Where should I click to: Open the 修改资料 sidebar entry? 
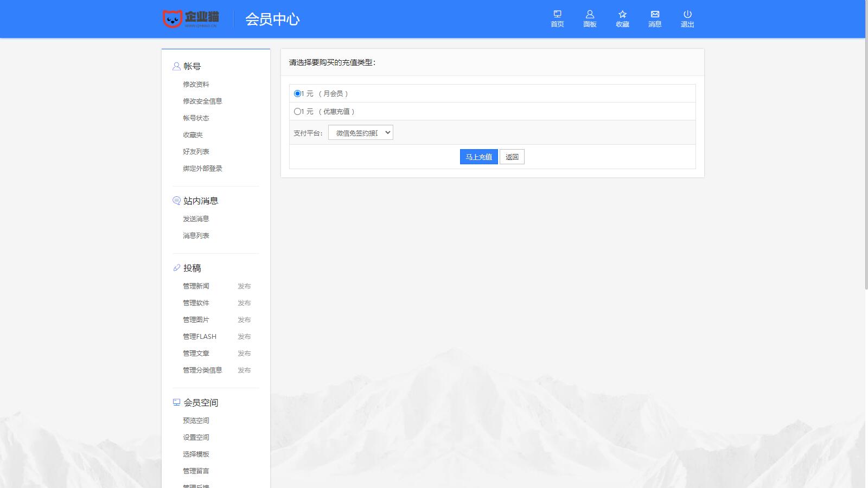(196, 84)
